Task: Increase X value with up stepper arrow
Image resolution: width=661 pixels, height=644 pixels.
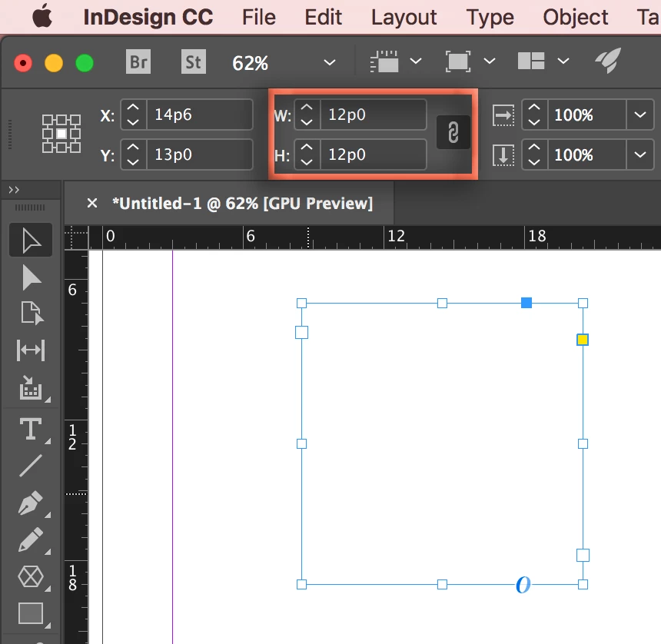Action: click(x=133, y=108)
